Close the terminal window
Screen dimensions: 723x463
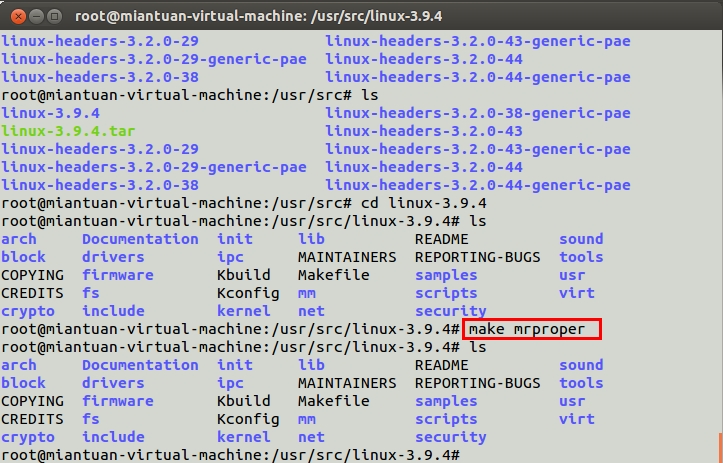[18, 17]
